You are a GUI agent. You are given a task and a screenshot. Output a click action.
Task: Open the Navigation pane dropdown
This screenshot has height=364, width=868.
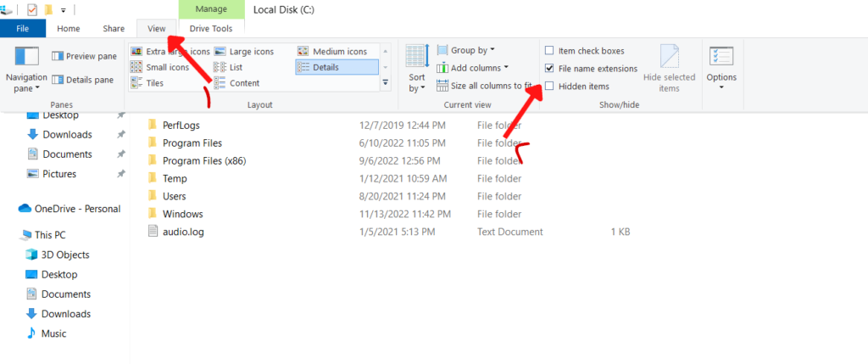click(26, 81)
